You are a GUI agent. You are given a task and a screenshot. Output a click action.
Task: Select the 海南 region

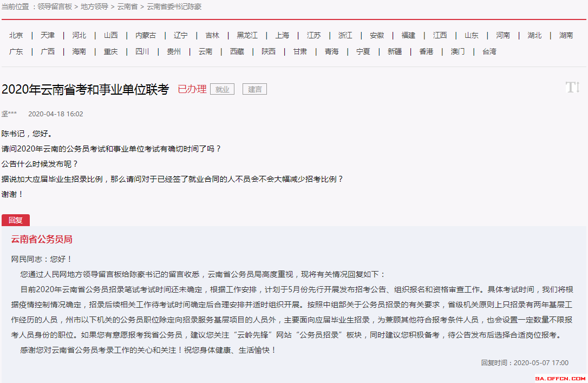(x=79, y=51)
